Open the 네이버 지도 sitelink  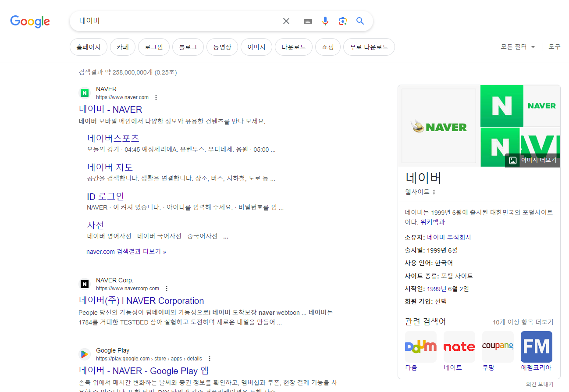(110, 167)
